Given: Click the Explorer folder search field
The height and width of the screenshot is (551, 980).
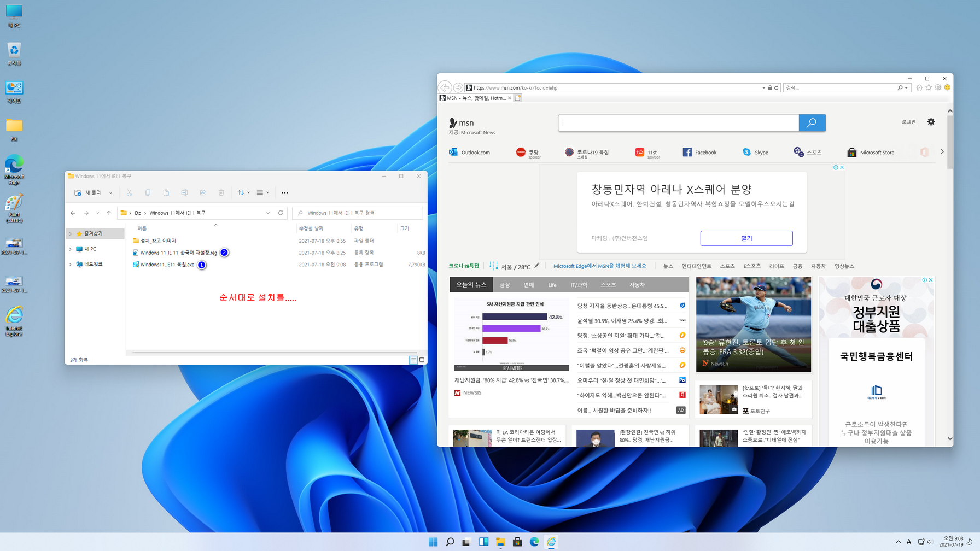Looking at the screenshot, I should 358,213.
